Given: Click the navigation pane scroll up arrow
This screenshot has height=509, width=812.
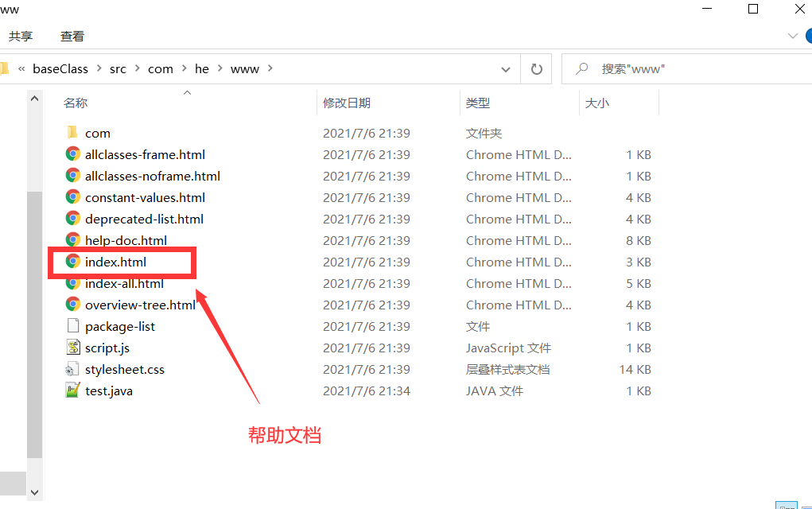Looking at the screenshot, I should pos(35,99).
